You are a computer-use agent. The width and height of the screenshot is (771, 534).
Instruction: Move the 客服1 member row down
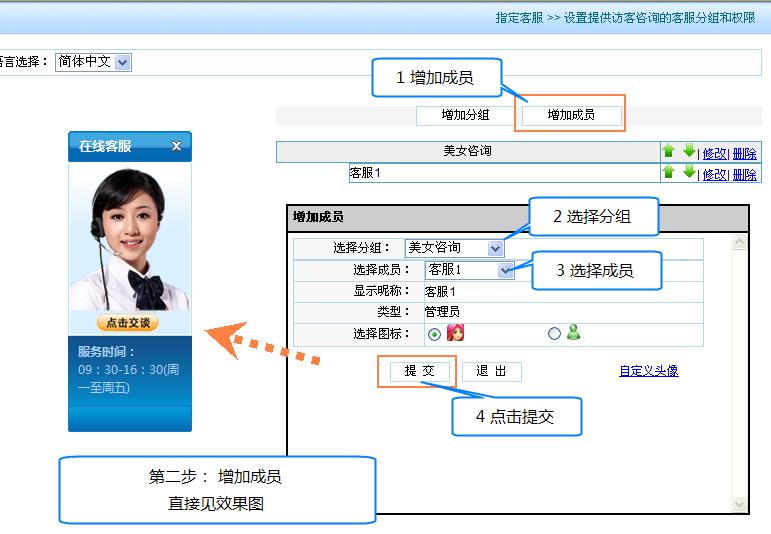(x=688, y=172)
